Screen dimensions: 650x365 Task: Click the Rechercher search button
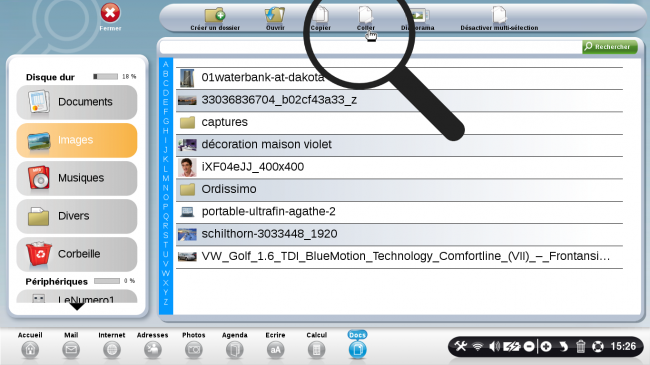[609, 47]
